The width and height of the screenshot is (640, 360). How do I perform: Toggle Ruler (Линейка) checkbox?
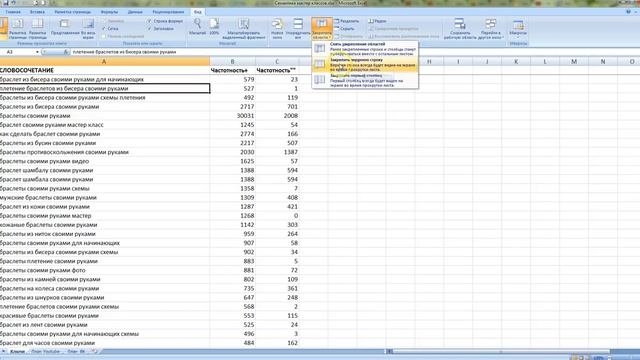[x=104, y=21]
